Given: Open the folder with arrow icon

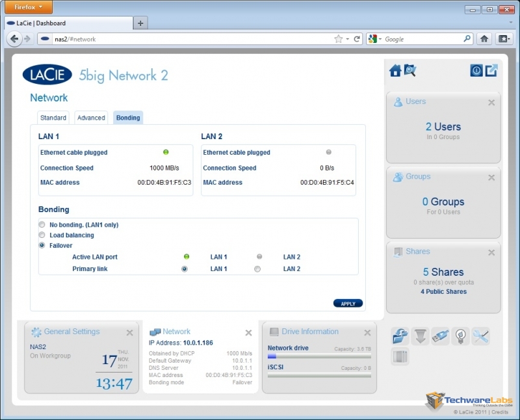Looking at the screenshot, I should point(400,336).
